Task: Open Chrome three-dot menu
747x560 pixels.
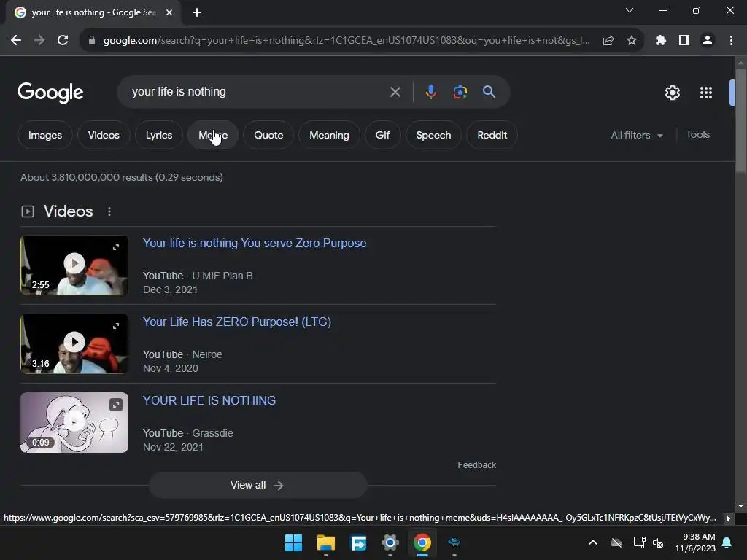Action: [x=731, y=41]
